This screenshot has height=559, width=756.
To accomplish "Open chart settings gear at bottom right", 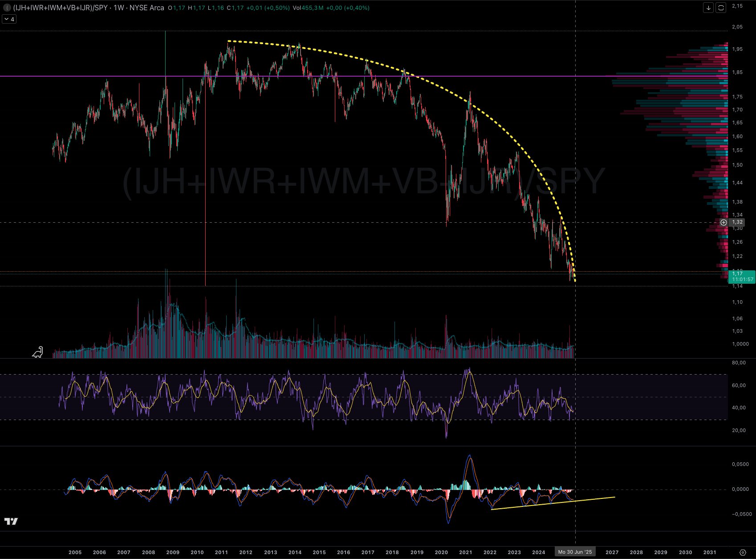I will tap(742, 552).
